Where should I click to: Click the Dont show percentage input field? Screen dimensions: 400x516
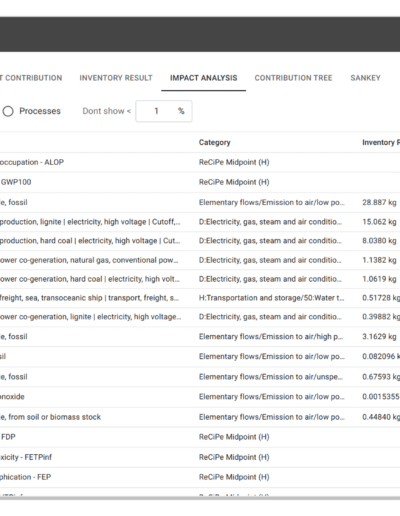[164, 111]
